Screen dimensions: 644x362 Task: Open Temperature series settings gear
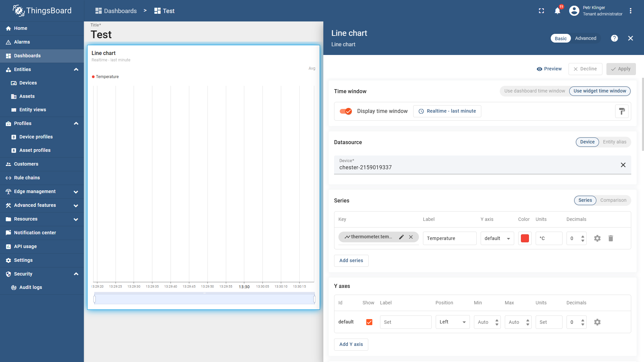point(597,238)
